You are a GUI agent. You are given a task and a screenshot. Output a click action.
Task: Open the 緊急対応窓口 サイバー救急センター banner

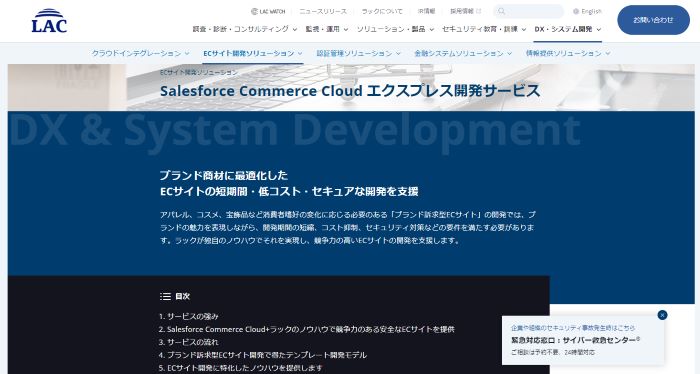[x=583, y=340]
